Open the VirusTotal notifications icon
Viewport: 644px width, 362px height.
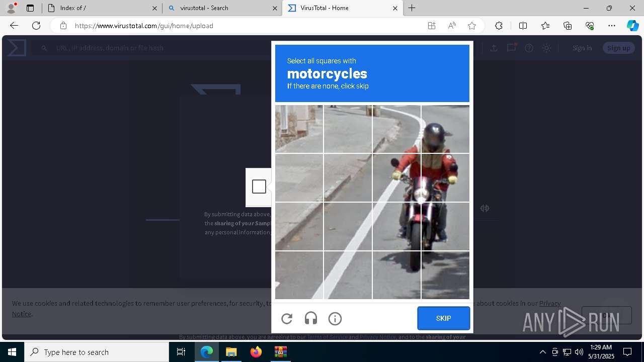tap(512, 48)
